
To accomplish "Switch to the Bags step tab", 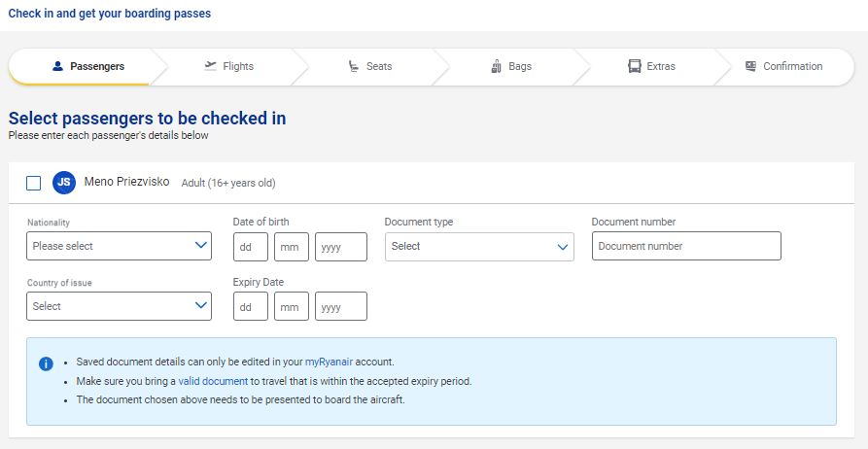I will (x=512, y=67).
